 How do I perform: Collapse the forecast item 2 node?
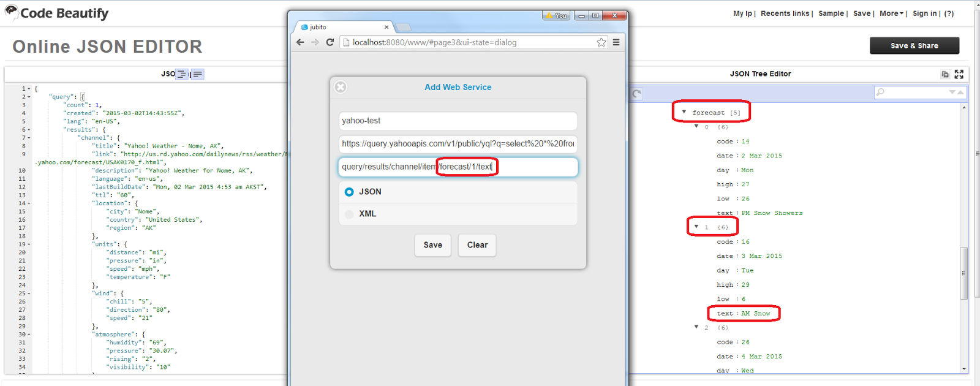coord(696,327)
